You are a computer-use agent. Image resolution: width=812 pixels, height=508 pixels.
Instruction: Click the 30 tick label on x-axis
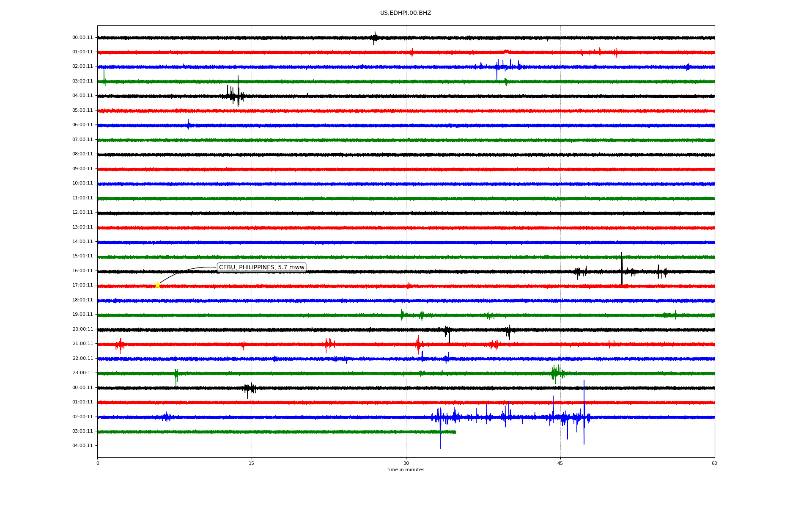(406, 463)
